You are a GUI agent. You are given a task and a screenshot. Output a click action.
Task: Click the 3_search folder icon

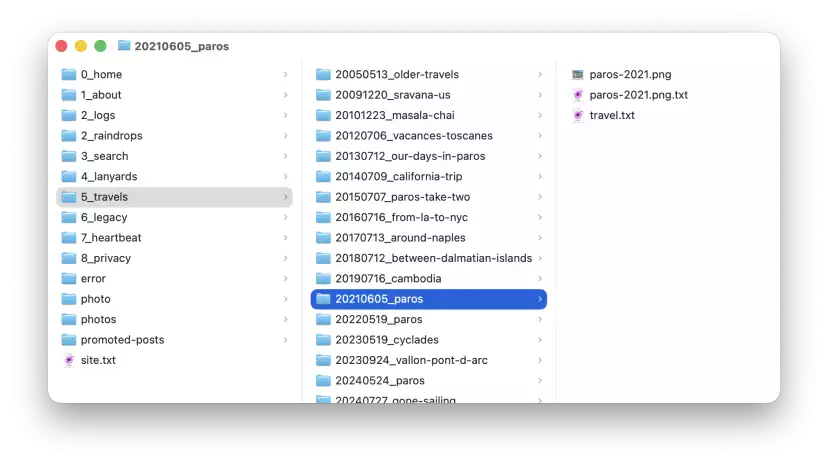click(69, 156)
